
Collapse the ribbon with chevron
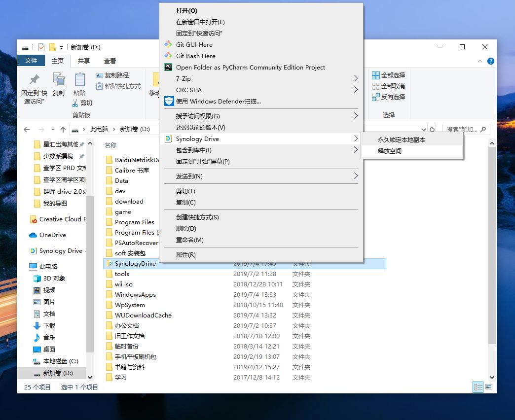pos(480,61)
